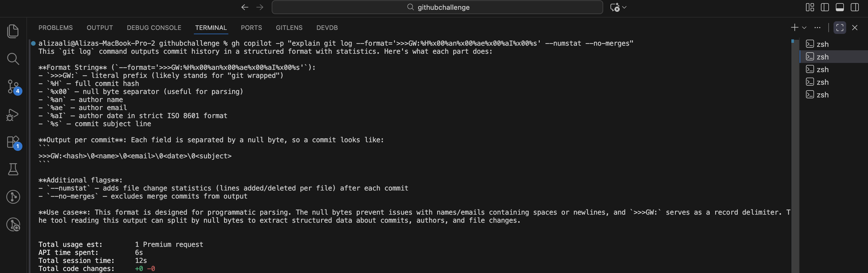Toggle the primary sidebar layout control
The image size is (868, 273).
(825, 7)
